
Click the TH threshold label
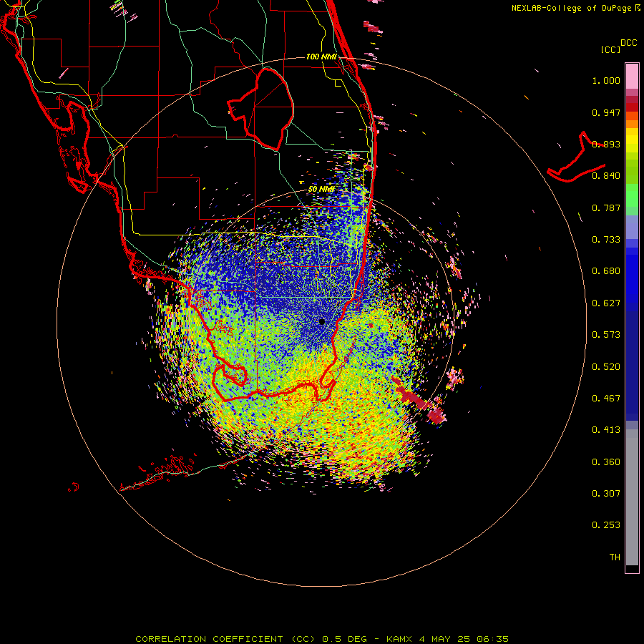[x=615, y=557]
